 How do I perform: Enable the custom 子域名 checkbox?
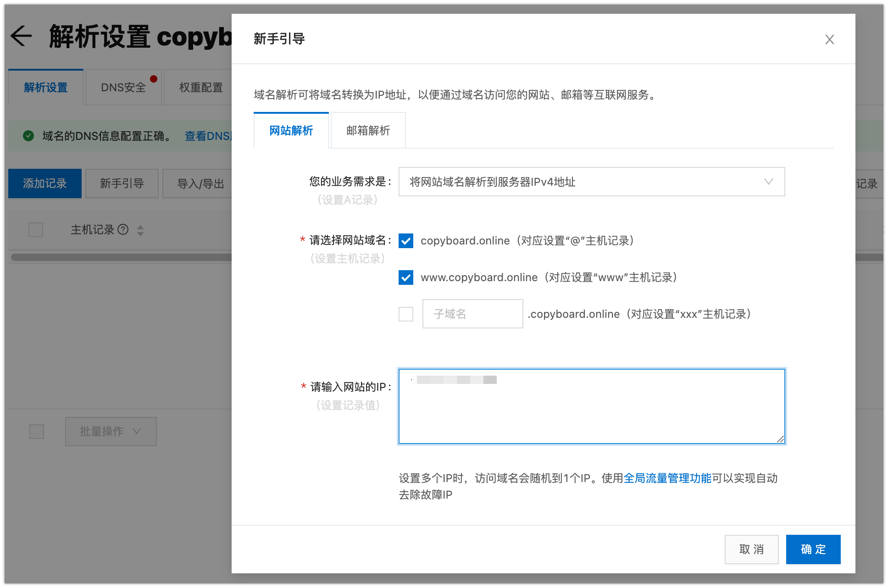point(406,314)
